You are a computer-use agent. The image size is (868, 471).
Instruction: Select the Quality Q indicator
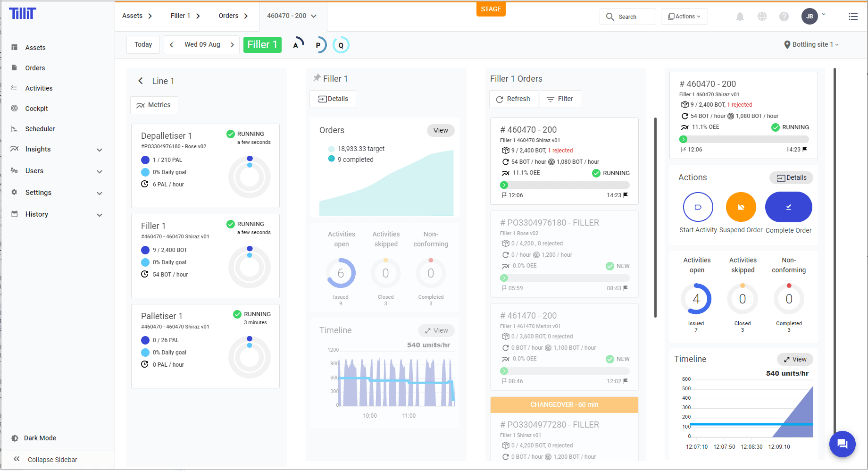click(341, 45)
